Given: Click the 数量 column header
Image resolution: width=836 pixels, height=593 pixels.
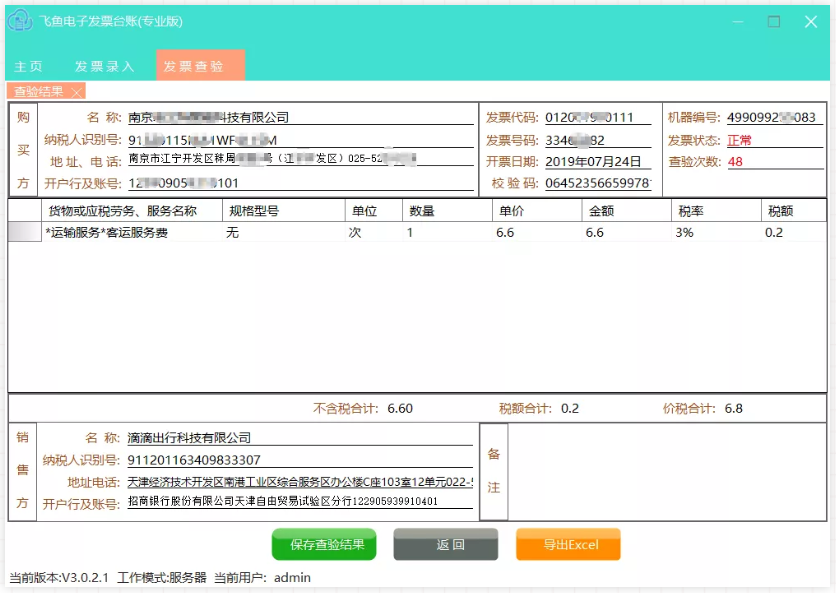Looking at the screenshot, I should click(x=447, y=211).
